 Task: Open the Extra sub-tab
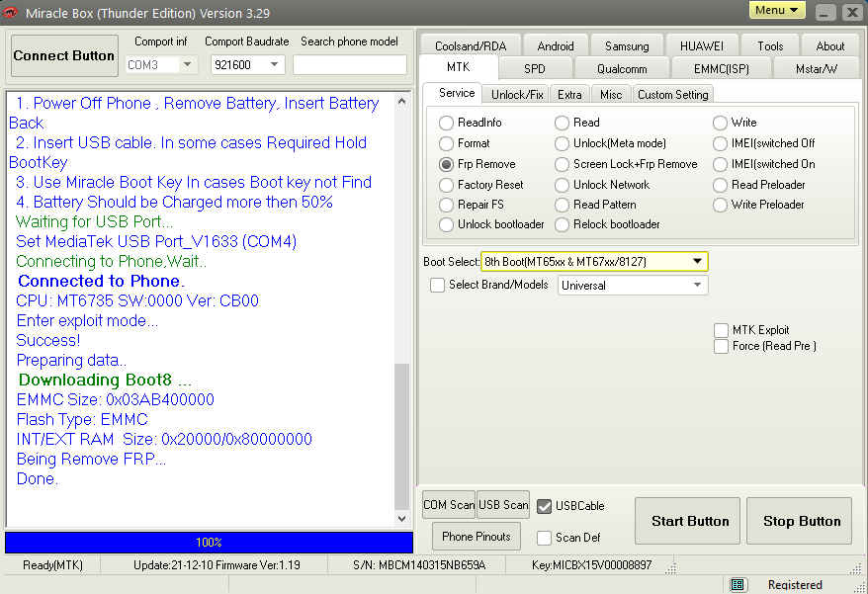[569, 95]
